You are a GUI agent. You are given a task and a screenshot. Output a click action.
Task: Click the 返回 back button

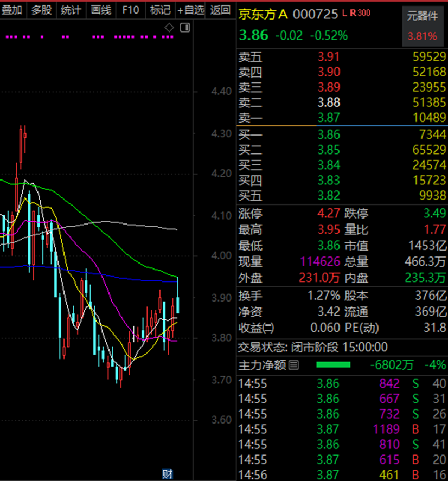click(x=219, y=10)
